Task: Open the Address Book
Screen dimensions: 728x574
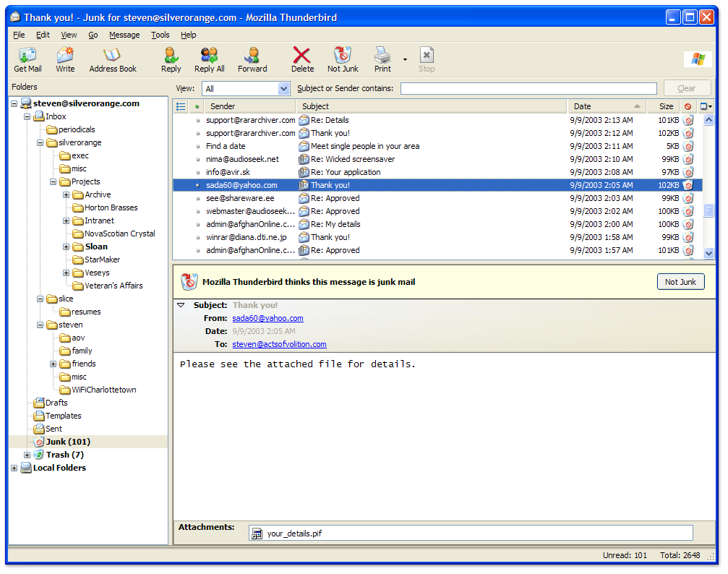Action: tap(112, 58)
